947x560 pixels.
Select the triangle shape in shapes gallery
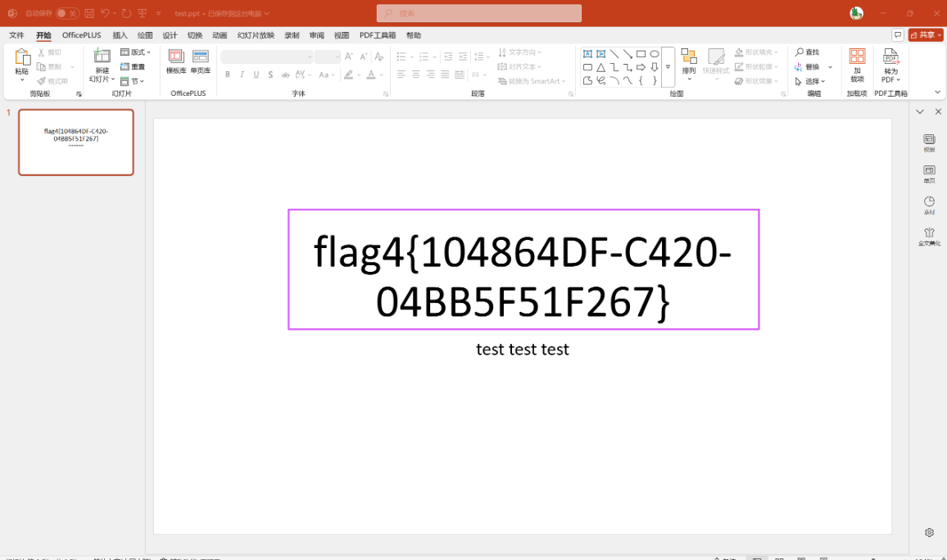(x=601, y=67)
